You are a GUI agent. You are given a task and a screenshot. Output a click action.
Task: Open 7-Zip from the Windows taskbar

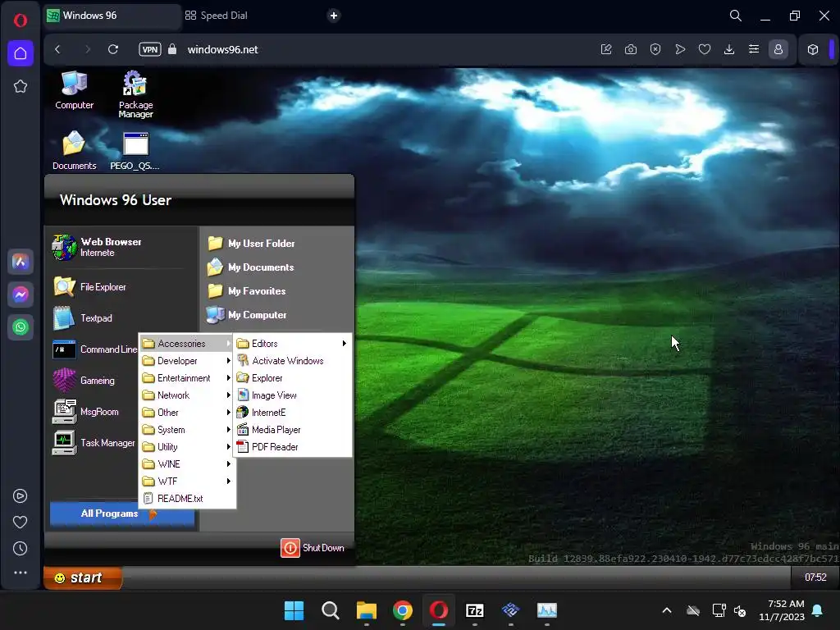click(475, 610)
